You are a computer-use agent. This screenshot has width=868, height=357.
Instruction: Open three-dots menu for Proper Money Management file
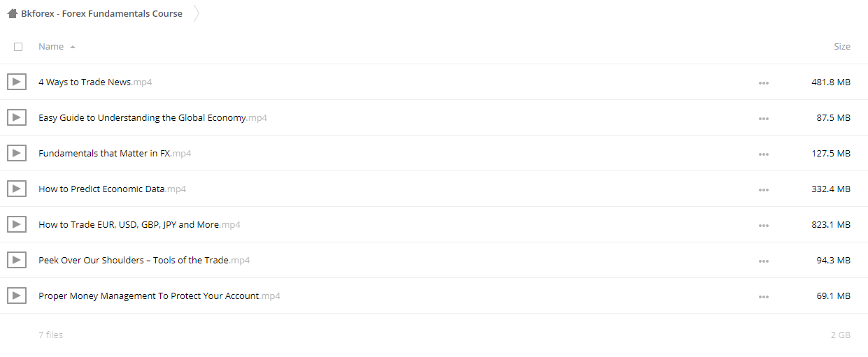pos(763,296)
